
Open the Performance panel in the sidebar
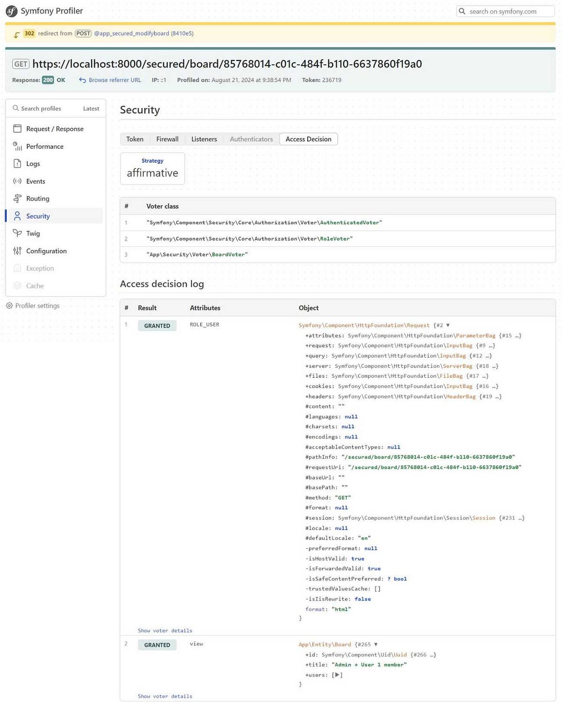click(45, 146)
